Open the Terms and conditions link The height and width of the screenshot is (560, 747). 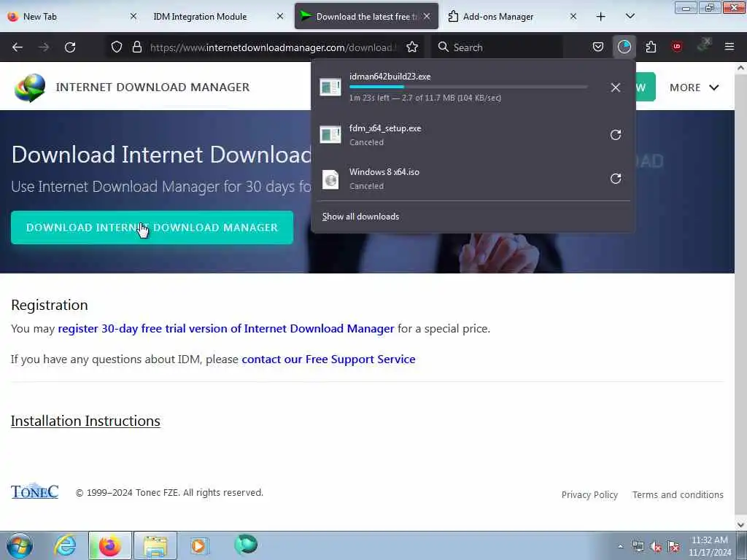point(678,495)
